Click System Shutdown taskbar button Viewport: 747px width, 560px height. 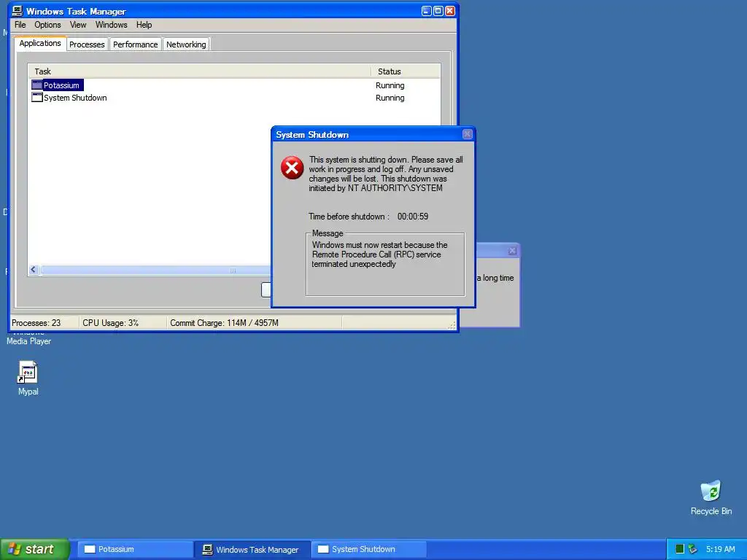(x=369, y=549)
